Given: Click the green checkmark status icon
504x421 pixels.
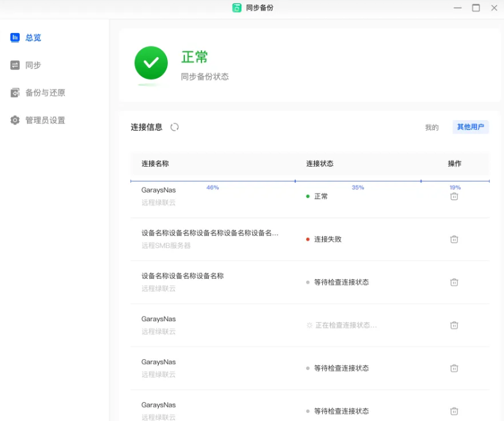Looking at the screenshot, I should pyautogui.click(x=151, y=63).
